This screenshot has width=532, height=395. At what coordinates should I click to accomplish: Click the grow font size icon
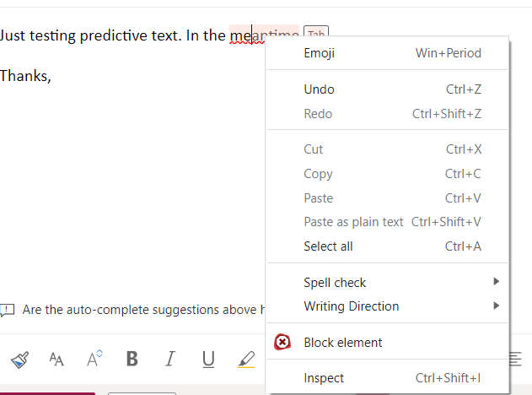point(94,359)
